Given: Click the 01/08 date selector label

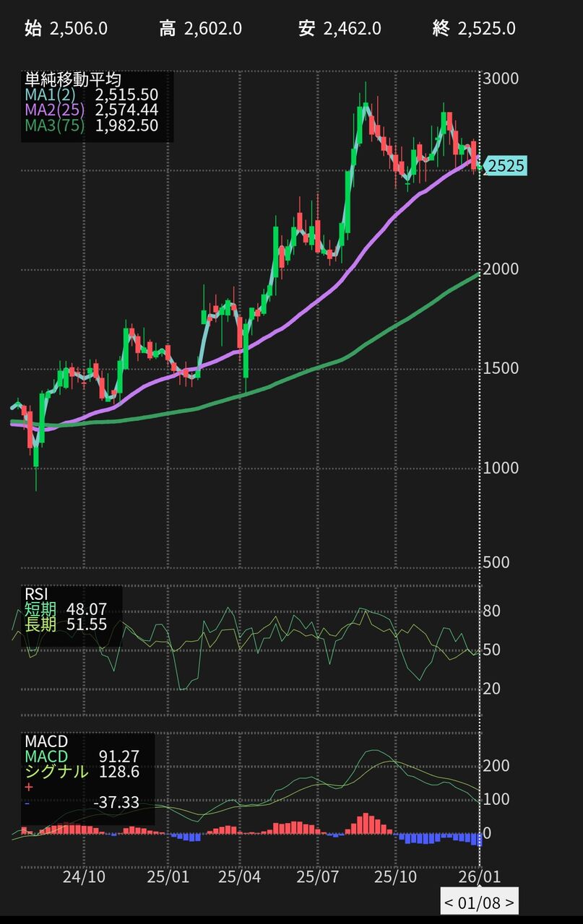Looking at the screenshot, I should (479, 902).
